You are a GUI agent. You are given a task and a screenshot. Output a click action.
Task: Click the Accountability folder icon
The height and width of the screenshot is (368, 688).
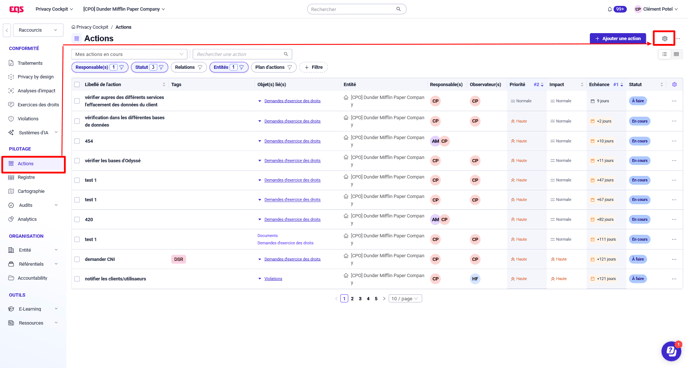point(11,278)
